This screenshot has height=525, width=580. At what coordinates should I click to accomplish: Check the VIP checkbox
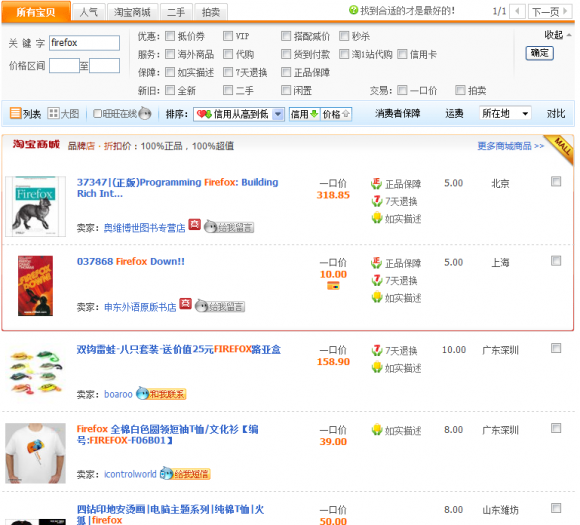click(228, 36)
